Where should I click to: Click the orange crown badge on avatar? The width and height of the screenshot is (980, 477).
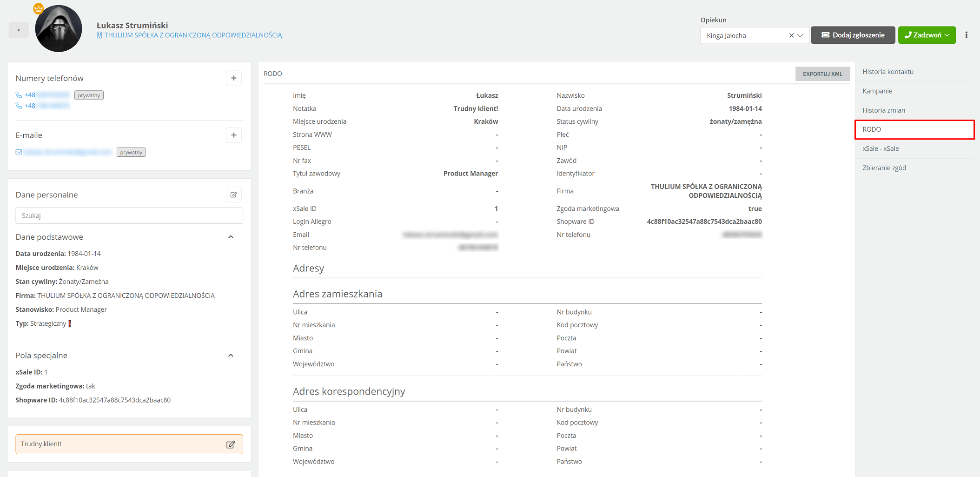pos(39,8)
